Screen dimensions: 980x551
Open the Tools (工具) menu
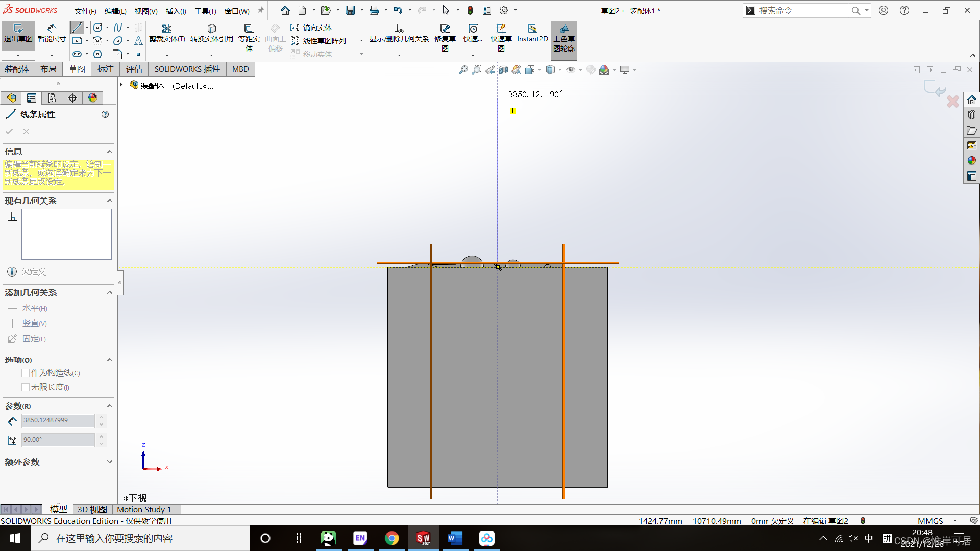[x=205, y=11]
